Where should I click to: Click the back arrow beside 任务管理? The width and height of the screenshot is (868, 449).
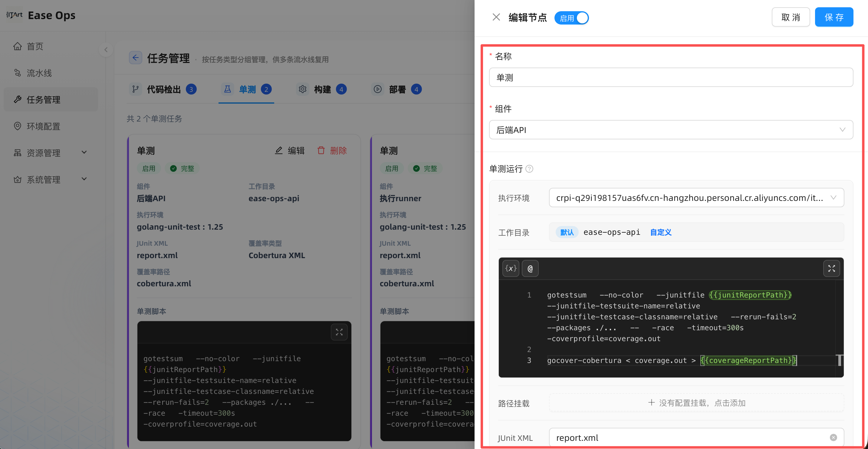[x=136, y=58]
